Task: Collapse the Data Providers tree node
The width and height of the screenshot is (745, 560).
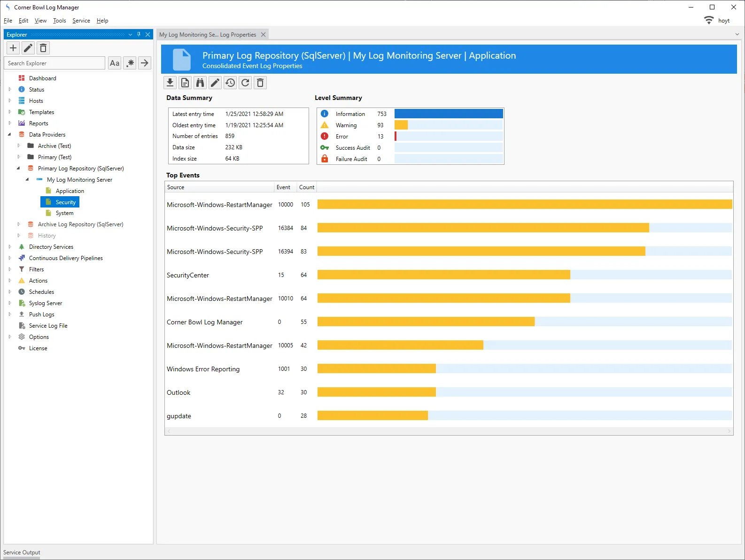Action: click(x=10, y=135)
